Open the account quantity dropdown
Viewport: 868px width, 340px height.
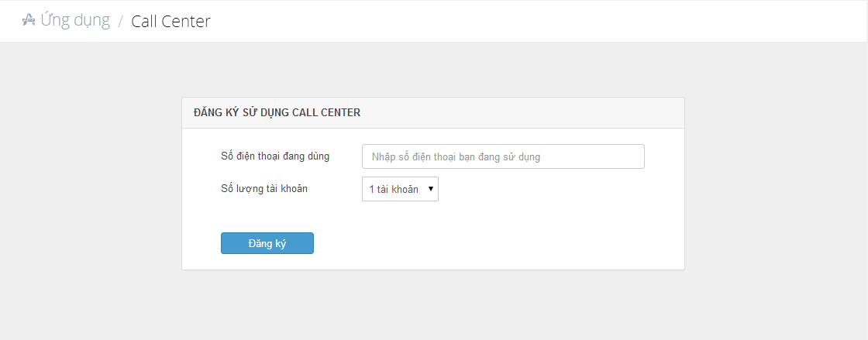(400, 189)
